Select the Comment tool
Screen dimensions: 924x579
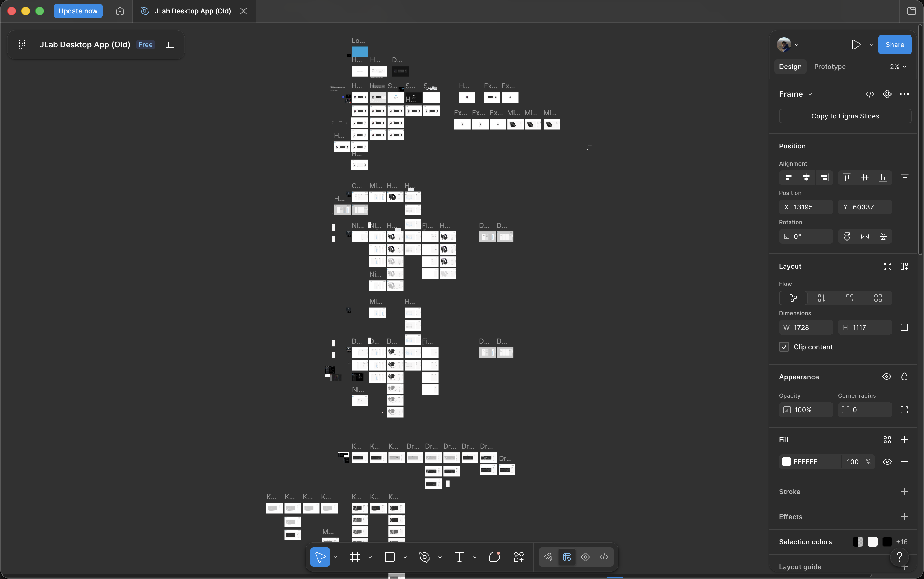click(x=495, y=557)
